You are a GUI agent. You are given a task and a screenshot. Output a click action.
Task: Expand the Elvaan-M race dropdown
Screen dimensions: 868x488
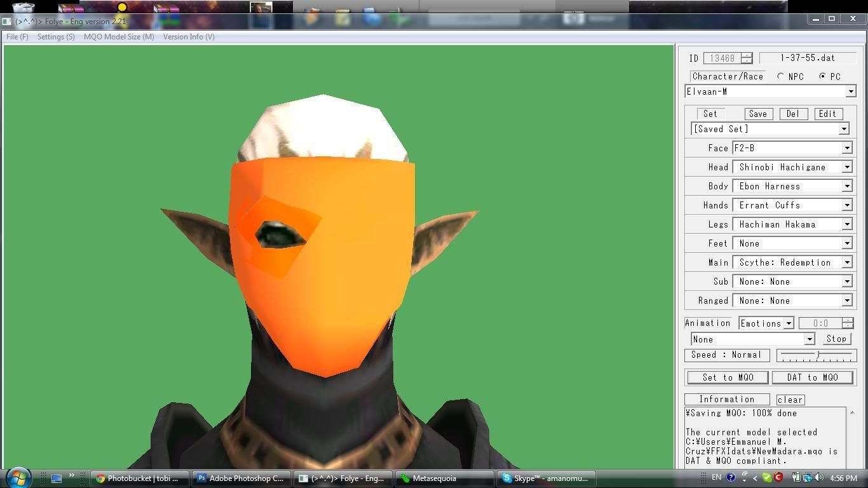coord(850,91)
